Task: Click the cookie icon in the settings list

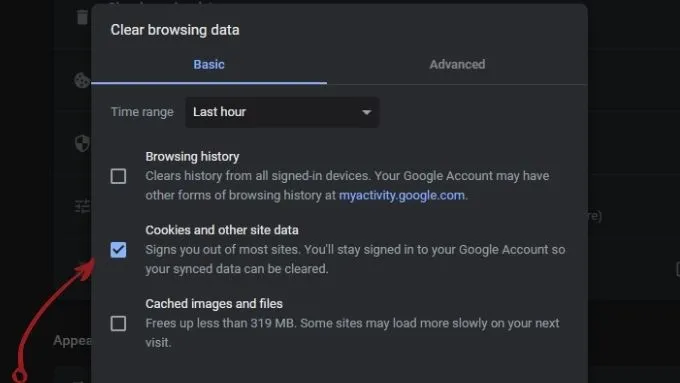Action: pos(82,80)
